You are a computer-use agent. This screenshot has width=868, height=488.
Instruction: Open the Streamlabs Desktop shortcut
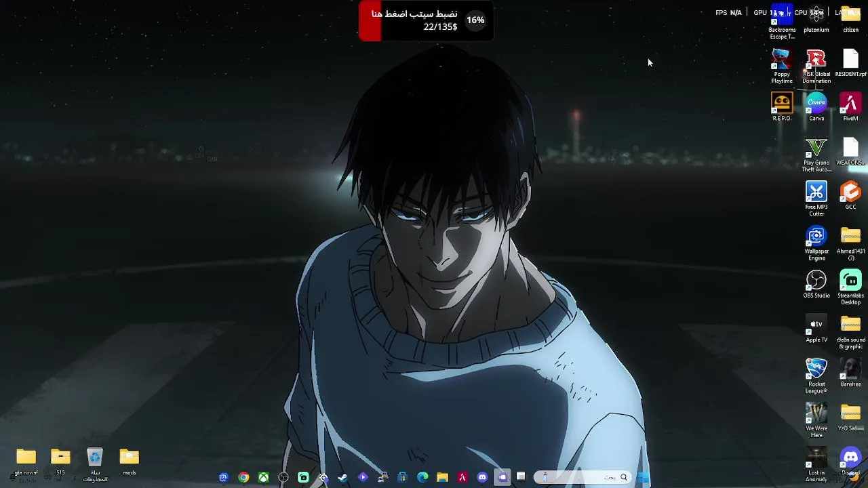click(x=850, y=287)
